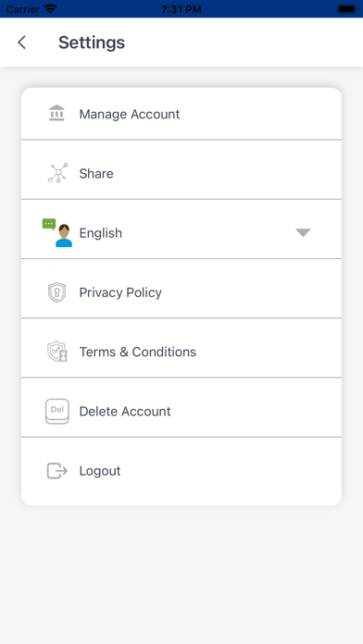Expand the language dropdown arrow
This screenshot has width=363, height=644.
pos(303,232)
